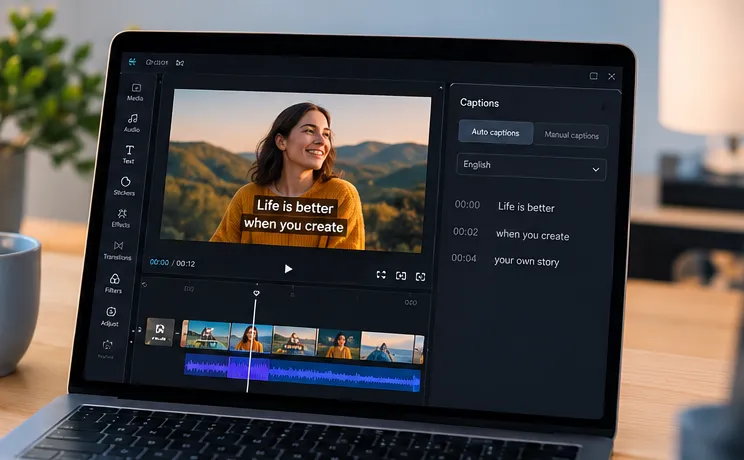
Task: Click the timeline playhead marker
Action: point(256,293)
